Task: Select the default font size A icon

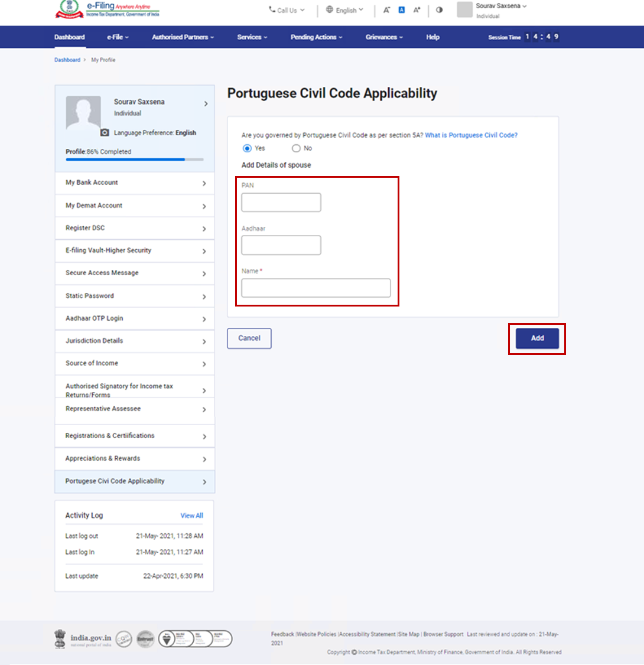Action: pos(401,10)
